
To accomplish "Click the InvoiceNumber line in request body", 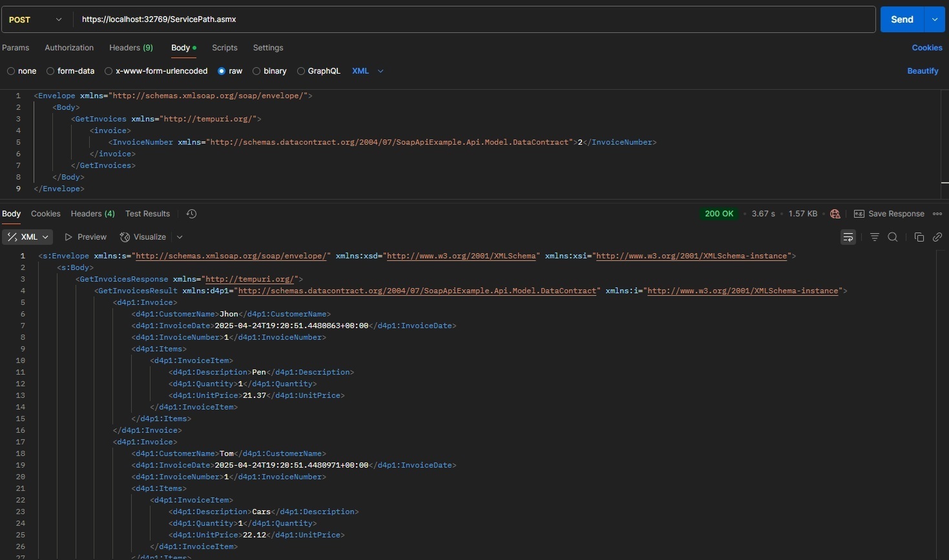I will [382, 142].
